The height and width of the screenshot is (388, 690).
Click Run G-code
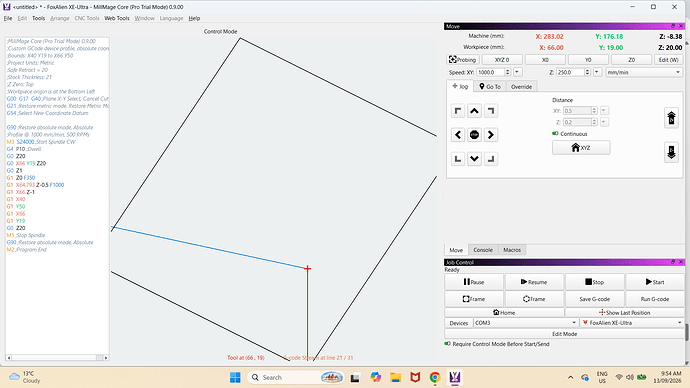coord(655,299)
